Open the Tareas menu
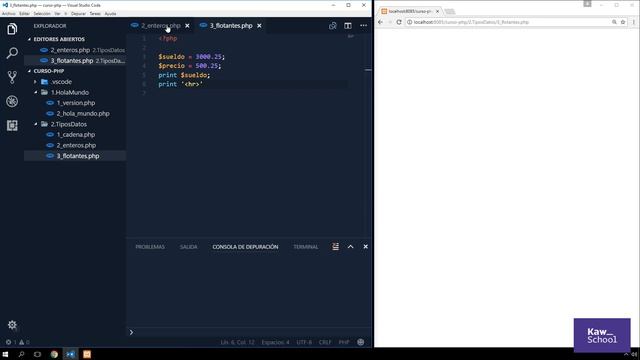The width and height of the screenshot is (640, 360). click(x=95, y=13)
